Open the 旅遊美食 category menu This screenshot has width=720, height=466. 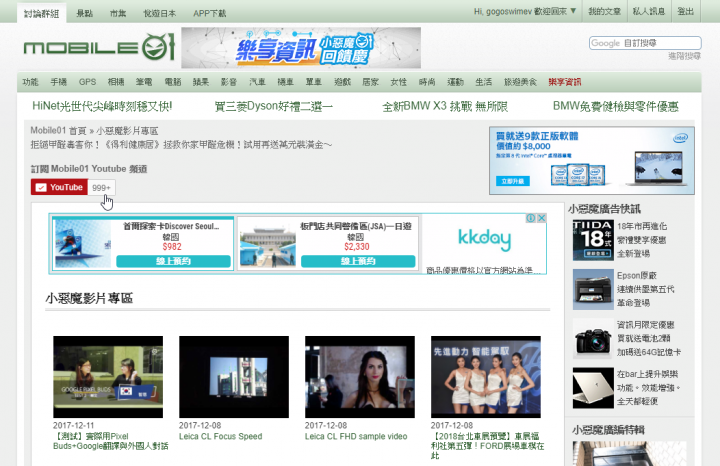[x=520, y=82]
